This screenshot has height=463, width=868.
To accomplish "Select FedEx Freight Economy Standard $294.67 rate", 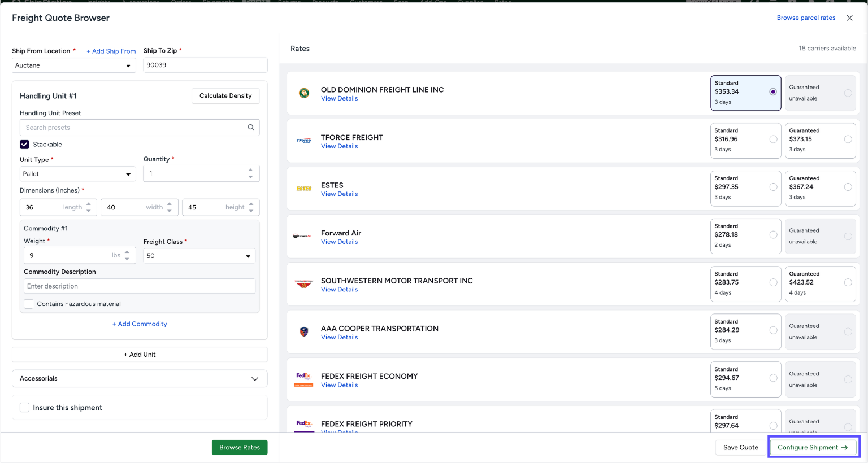I will 746,379.
